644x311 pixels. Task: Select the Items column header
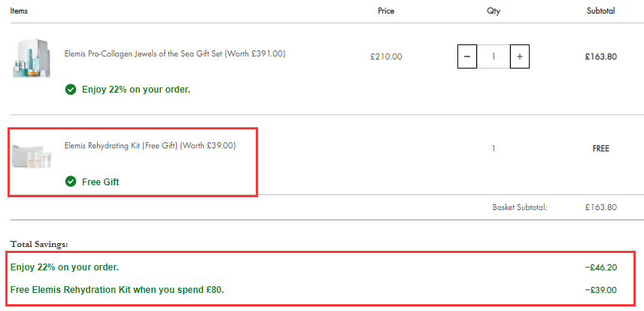click(x=19, y=11)
